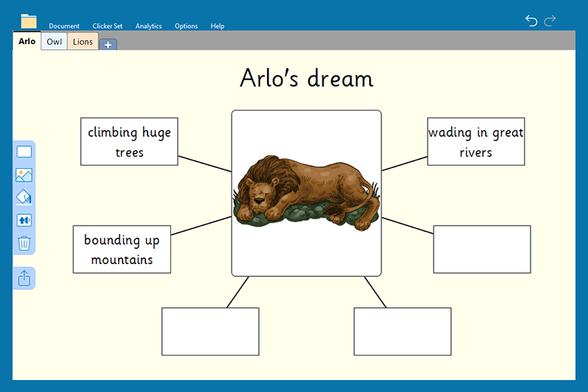Image resolution: width=588 pixels, height=392 pixels.
Task: Choose the fill color bucket tool
Action: pyautogui.click(x=24, y=198)
